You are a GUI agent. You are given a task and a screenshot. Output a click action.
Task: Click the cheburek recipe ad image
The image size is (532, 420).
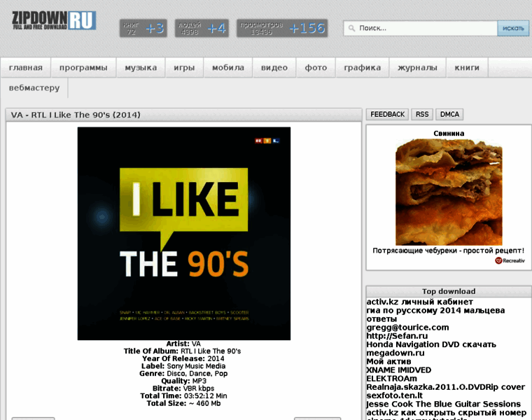click(x=448, y=191)
